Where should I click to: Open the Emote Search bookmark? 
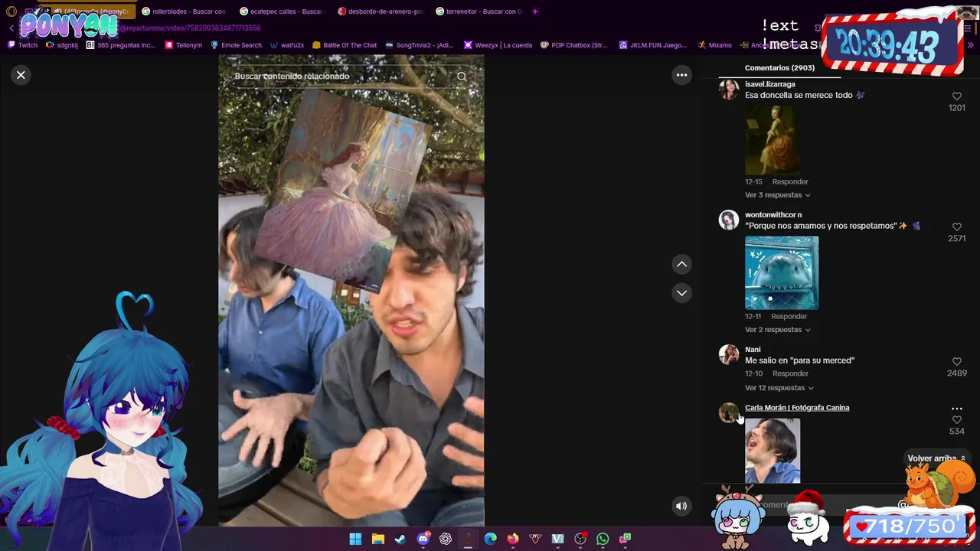(x=236, y=45)
